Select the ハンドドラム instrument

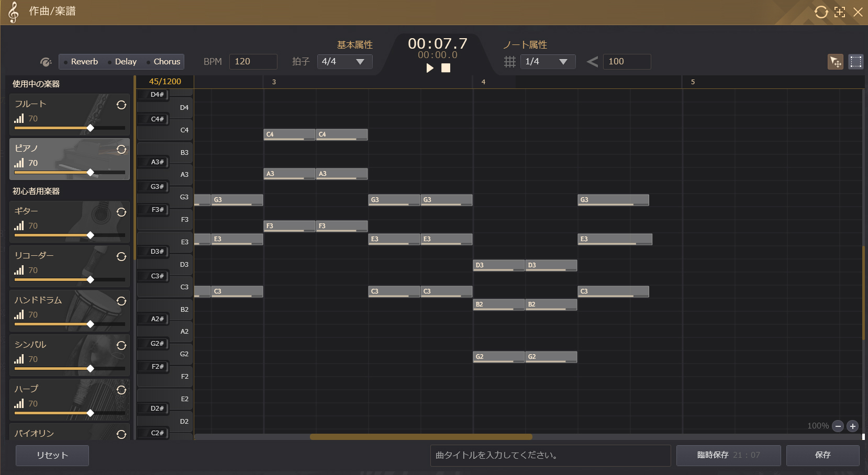[70, 311]
